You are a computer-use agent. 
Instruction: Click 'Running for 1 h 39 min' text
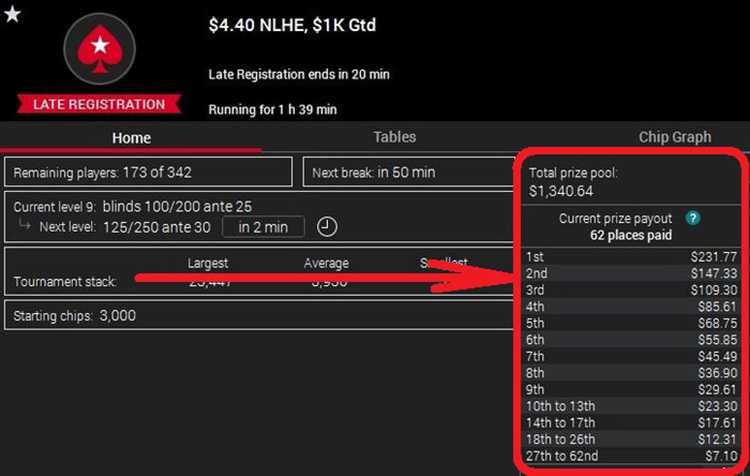(x=272, y=110)
